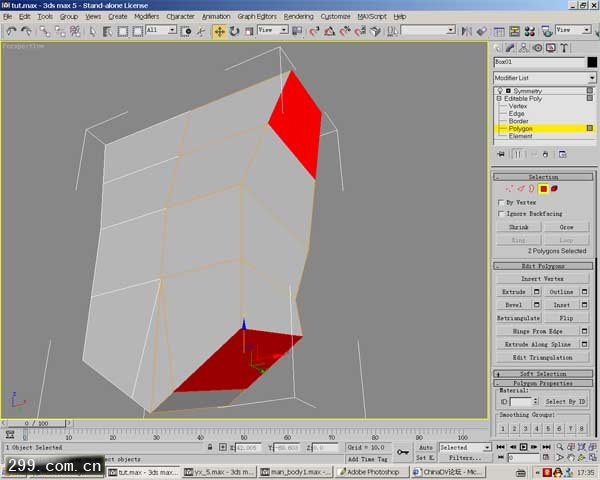Click the Configure Modifier Sets icon
This screenshot has height=480, width=600.
coord(562,154)
